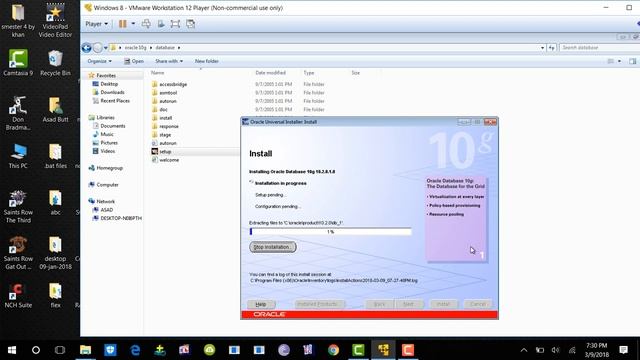Open Google Chrome from the taskbar
This screenshot has width=640, height=360.
[x=333, y=350]
